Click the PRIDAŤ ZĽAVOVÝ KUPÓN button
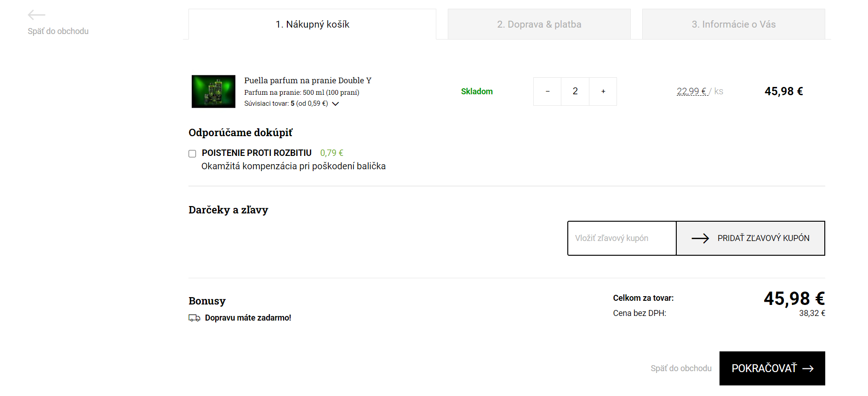This screenshot has width=868, height=396. click(x=751, y=238)
